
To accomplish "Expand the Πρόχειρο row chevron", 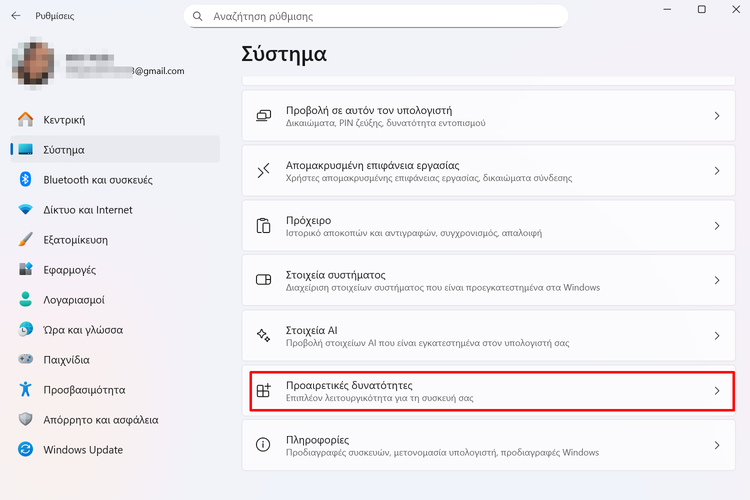I will coord(717,226).
